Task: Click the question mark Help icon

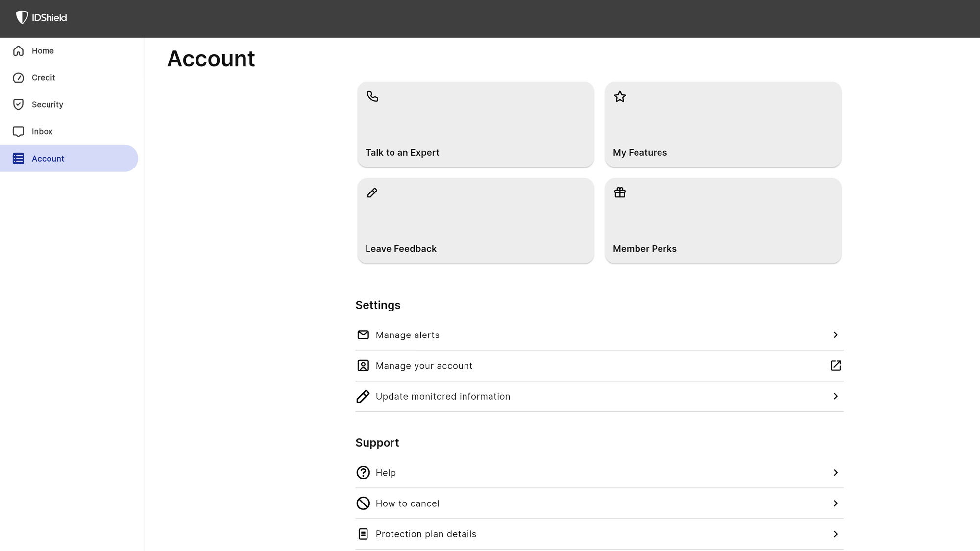Action: [363, 473]
